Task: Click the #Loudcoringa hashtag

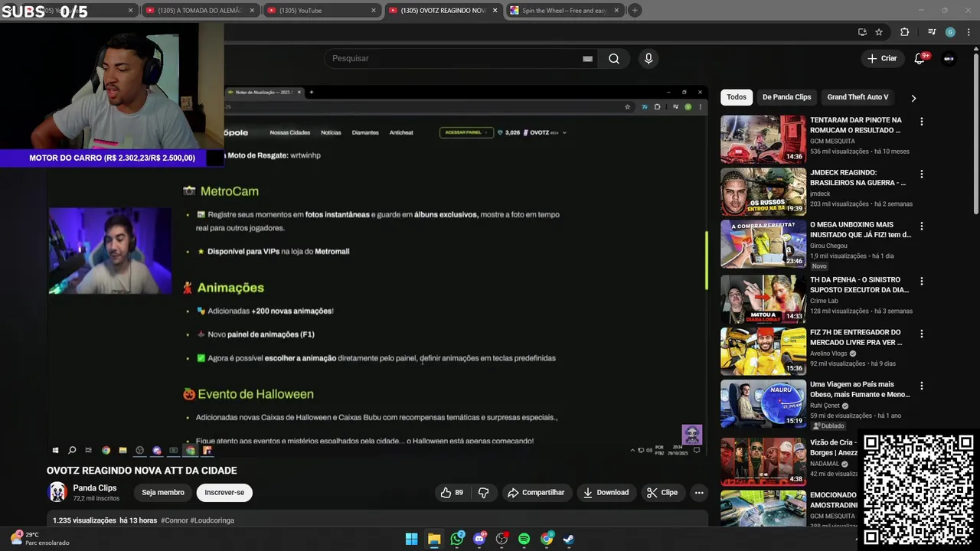Action: (212, 520)
